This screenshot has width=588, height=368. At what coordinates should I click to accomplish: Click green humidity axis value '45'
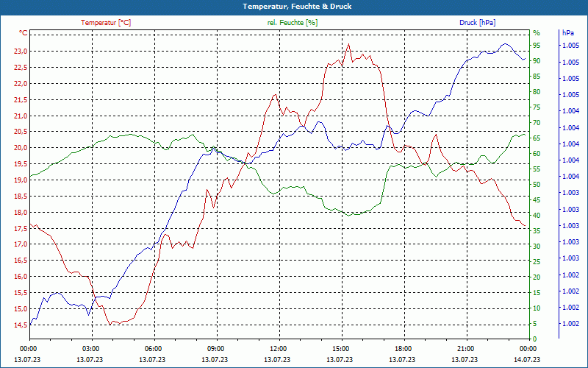pyautogui.click(x=537, y=200)
